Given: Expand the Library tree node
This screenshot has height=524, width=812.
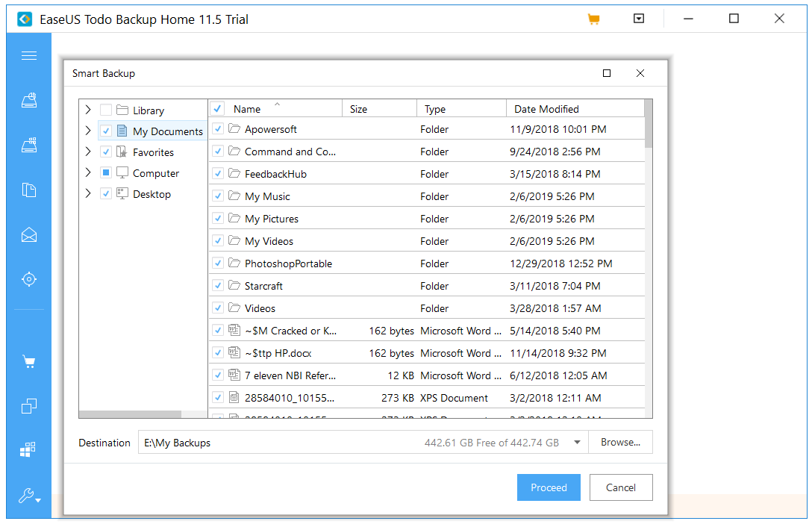Looking at the screenshot, I should (88, 109).
